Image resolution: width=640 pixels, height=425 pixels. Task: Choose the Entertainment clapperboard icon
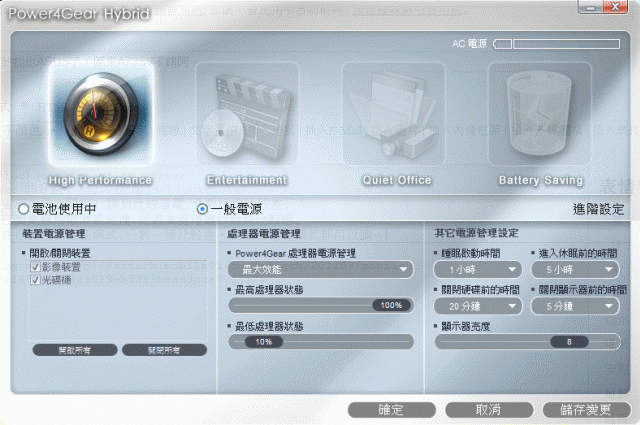click(x=247, y=113)
